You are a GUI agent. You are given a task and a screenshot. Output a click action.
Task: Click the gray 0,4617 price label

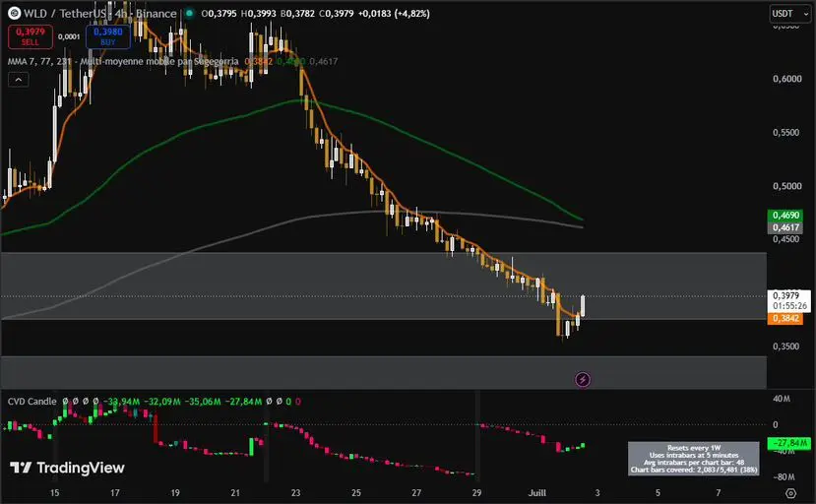click(785, 227)
